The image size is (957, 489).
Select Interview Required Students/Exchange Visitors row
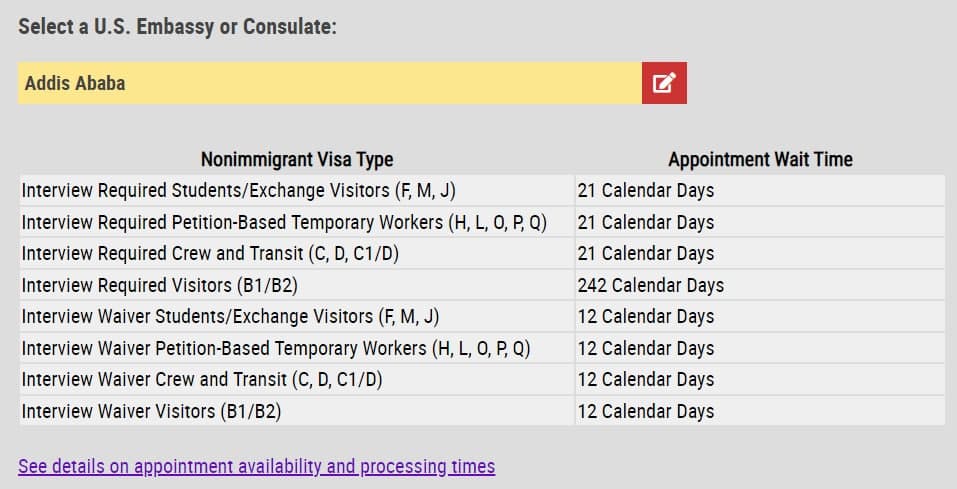pos(482,190)
